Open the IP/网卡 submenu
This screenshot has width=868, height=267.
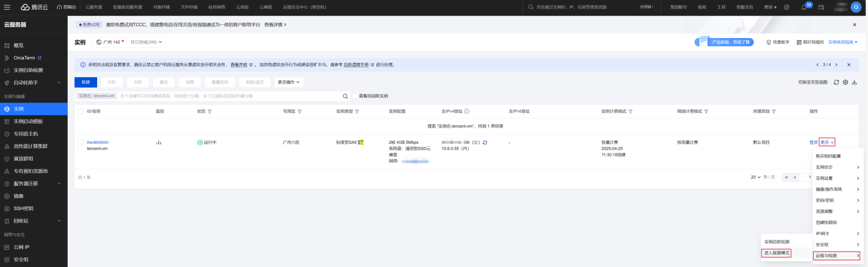pos(837,233)
